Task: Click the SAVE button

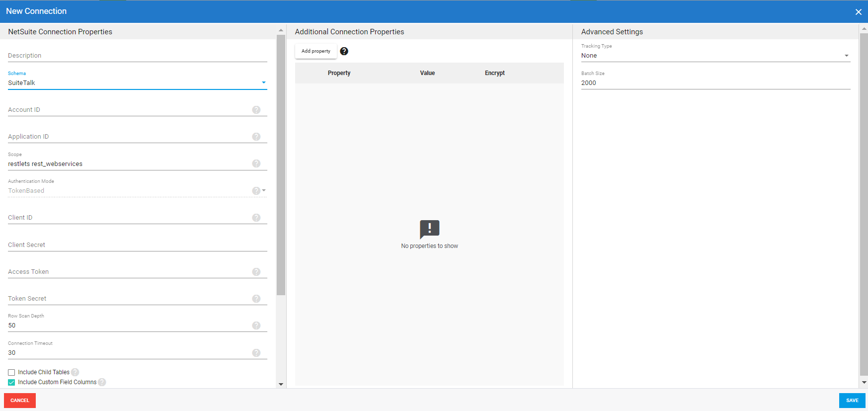Action: coord(852,401)
